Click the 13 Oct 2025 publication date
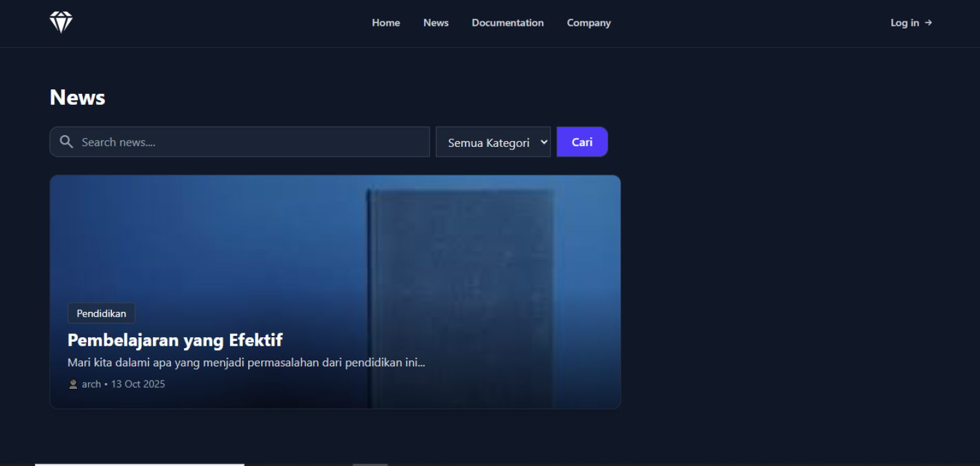Image resolution: width=980 pixels, height=466 pixels. click(x=138, y=384)
